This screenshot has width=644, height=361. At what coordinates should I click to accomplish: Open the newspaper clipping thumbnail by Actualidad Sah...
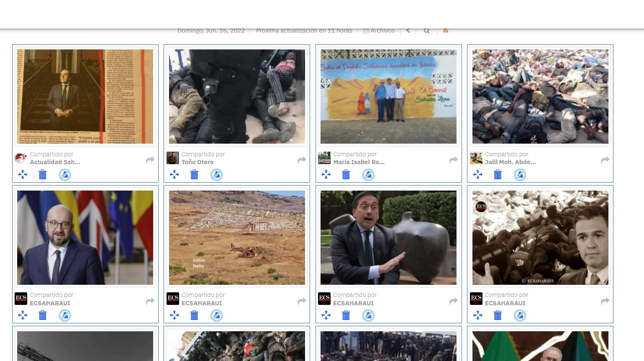pyautogui.click(x=85, y=97)
